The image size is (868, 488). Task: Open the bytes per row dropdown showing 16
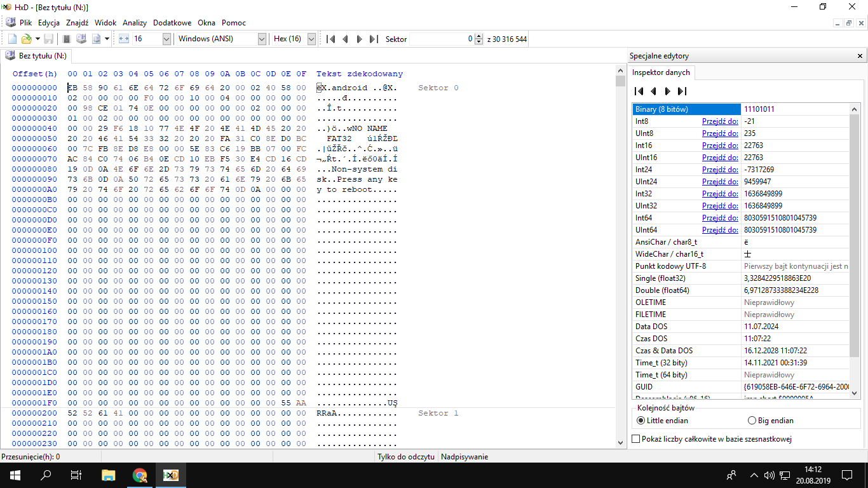pyautogui.click(x=166, y=39)
